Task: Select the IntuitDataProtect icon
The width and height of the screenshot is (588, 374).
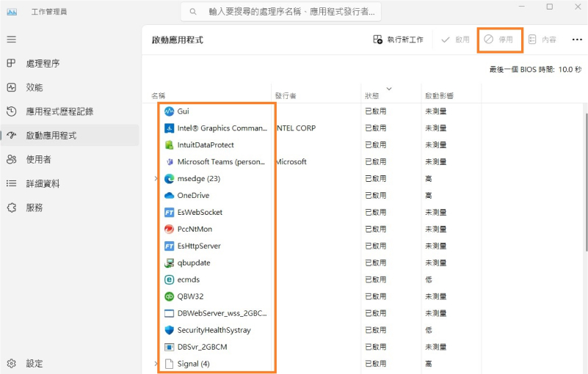Action: 169,144
